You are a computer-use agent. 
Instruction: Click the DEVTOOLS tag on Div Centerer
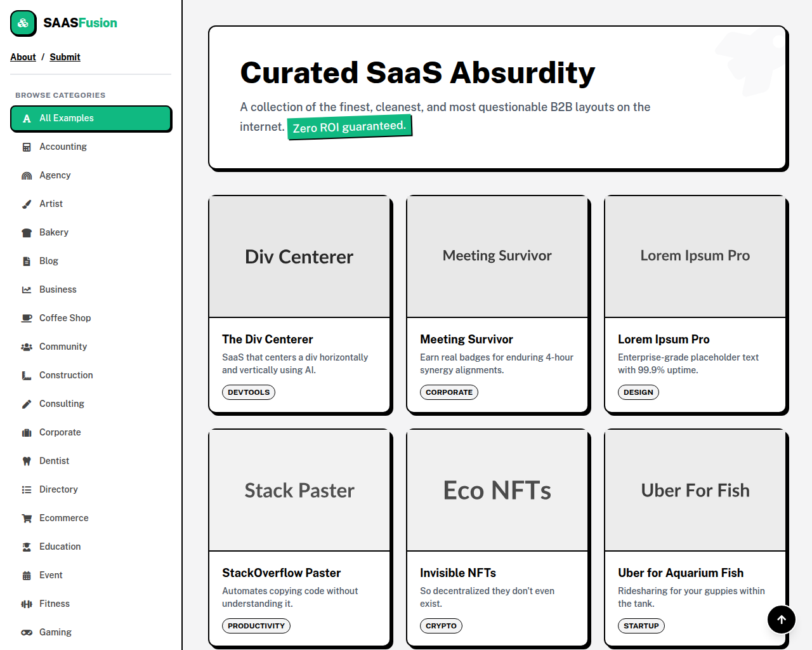tap(248, 392)
